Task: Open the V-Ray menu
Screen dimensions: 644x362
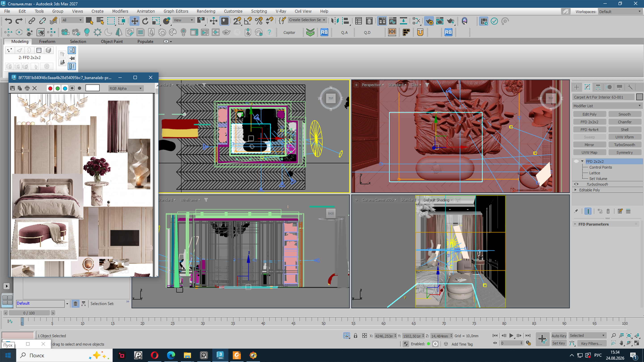Action: pyautogui.click(x=281, y=11)
